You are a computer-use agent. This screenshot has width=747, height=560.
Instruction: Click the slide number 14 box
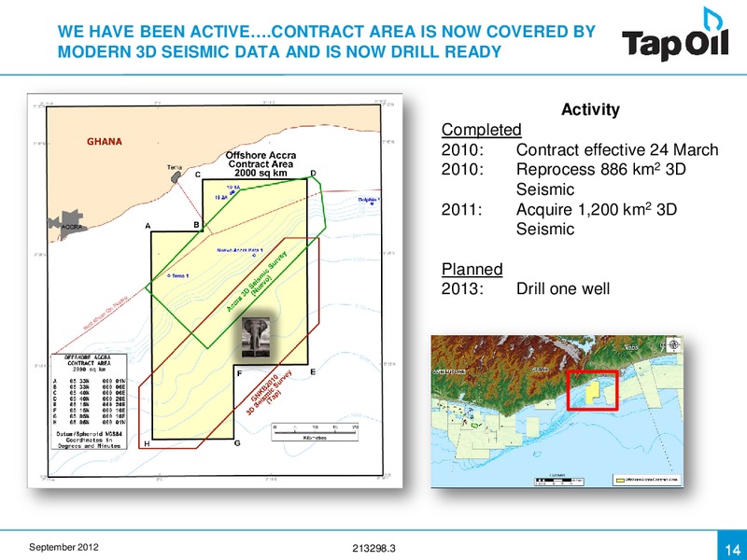click(x=732, y=545)
